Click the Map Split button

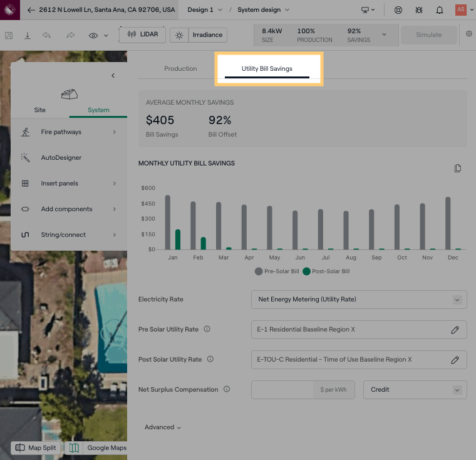[x=36, y=448]
